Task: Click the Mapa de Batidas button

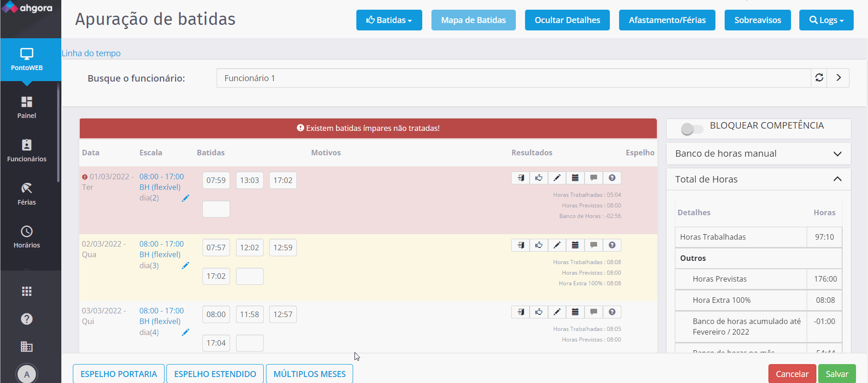Action: point(473,20)
